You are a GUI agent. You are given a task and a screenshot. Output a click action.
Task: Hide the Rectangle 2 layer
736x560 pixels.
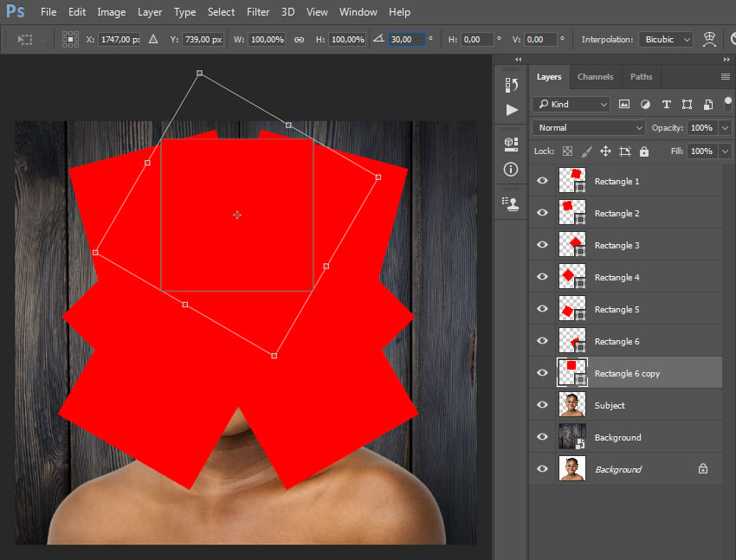pos(542,212)
